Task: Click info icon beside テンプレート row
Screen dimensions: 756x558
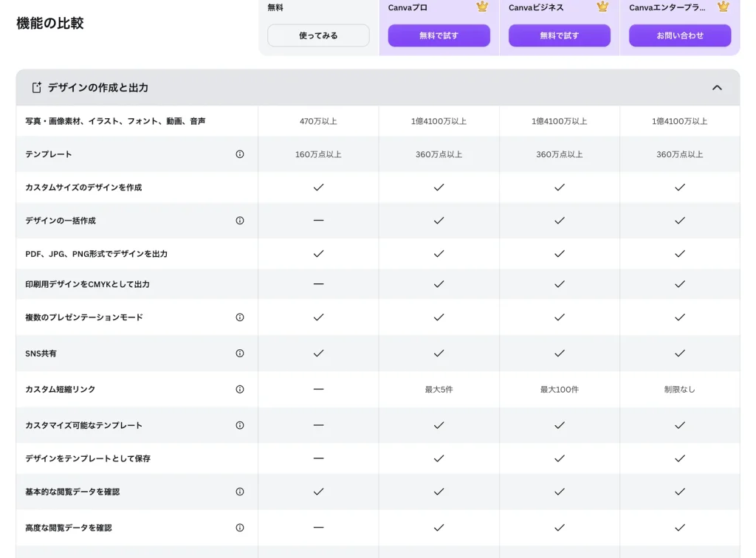Action: point(240,154)
